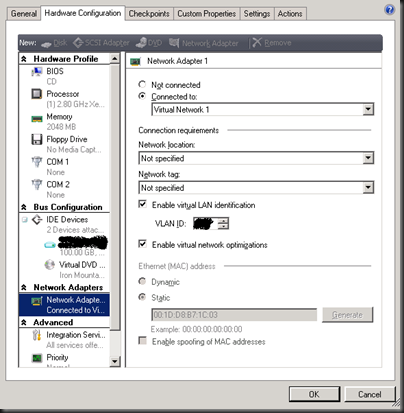Screen dimensions: 404x413
Task: Click the hardware list scroll down arrow
Action: click(115, 361)
